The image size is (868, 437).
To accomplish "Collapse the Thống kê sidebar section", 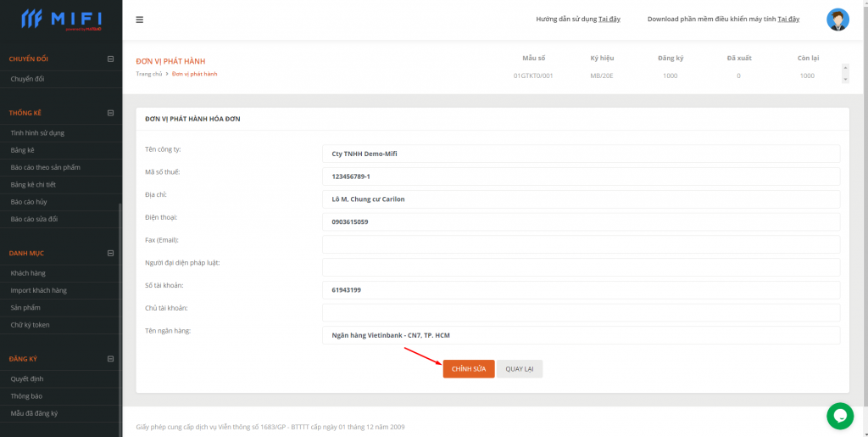I will pyautogui.click(x=110, y=113).
